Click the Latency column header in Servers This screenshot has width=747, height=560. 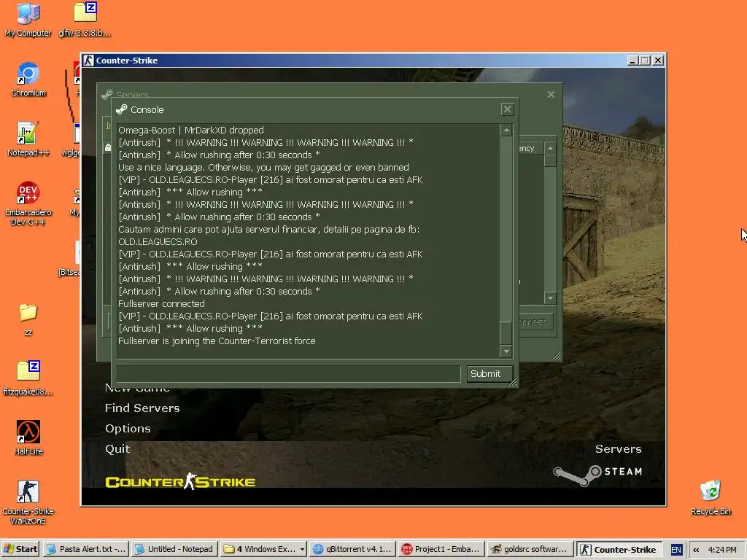click(531, 148)
